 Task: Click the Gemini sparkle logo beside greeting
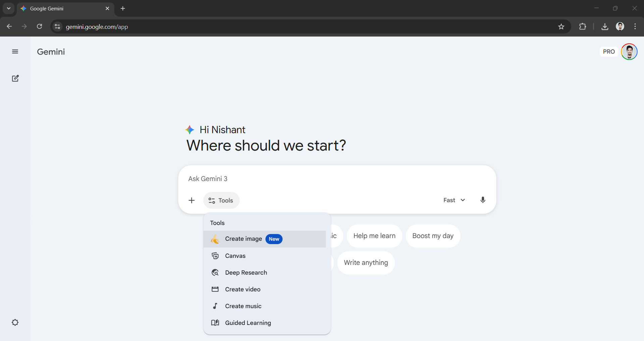pos(190,130)
